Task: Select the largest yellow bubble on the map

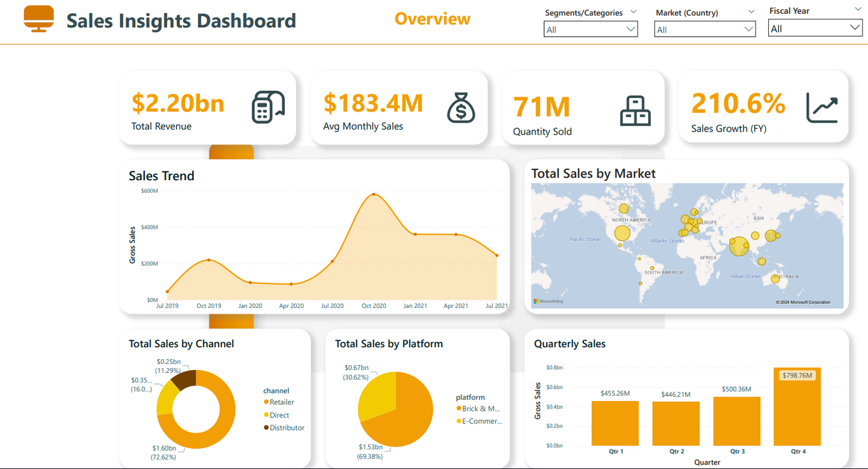Action: pos(738,247)
